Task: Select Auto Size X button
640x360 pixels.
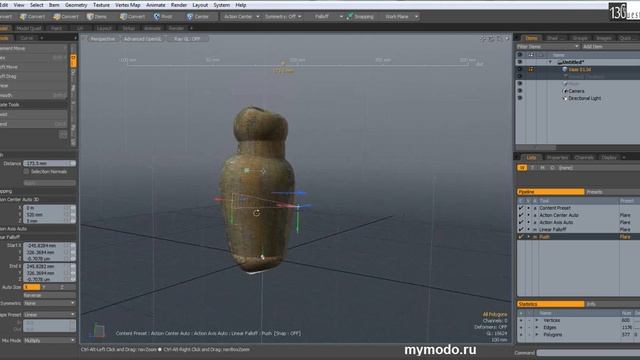Action: coord(31,287)
